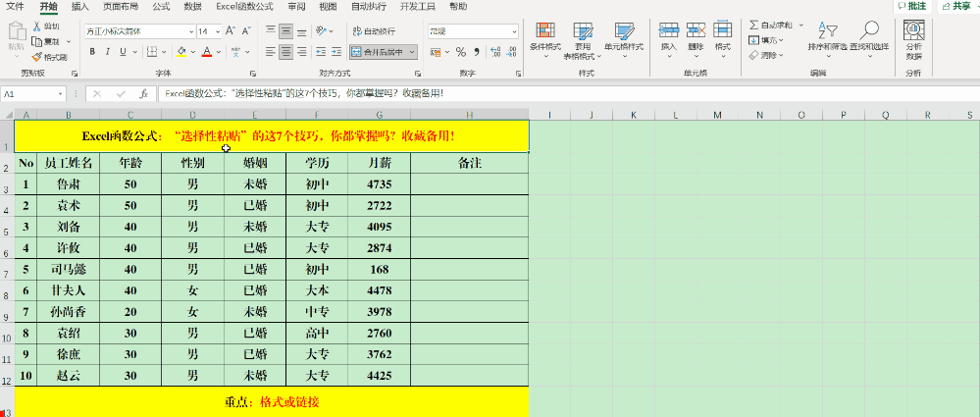Toggle Underline formatting
Viewport: 980px width, 417px height.
point(123,51)
